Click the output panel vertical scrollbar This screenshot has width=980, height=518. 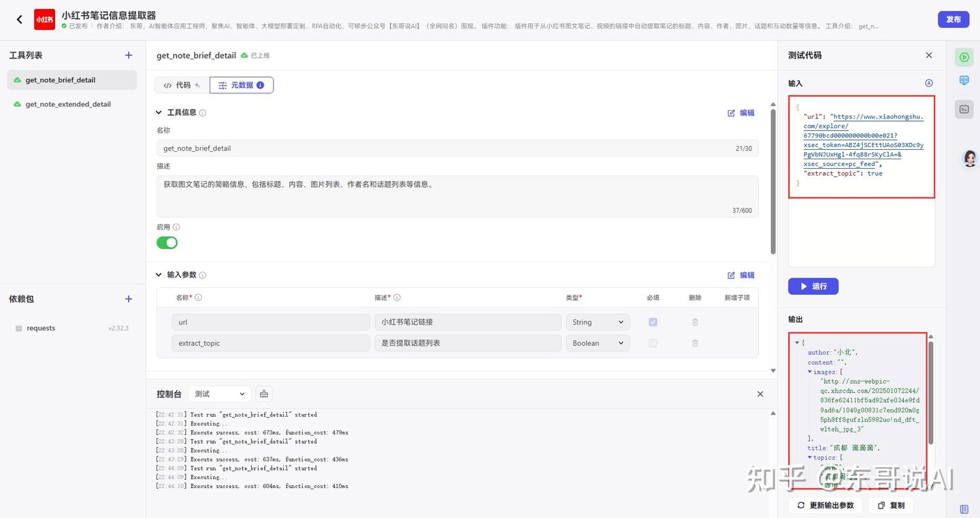pos(930,393)
